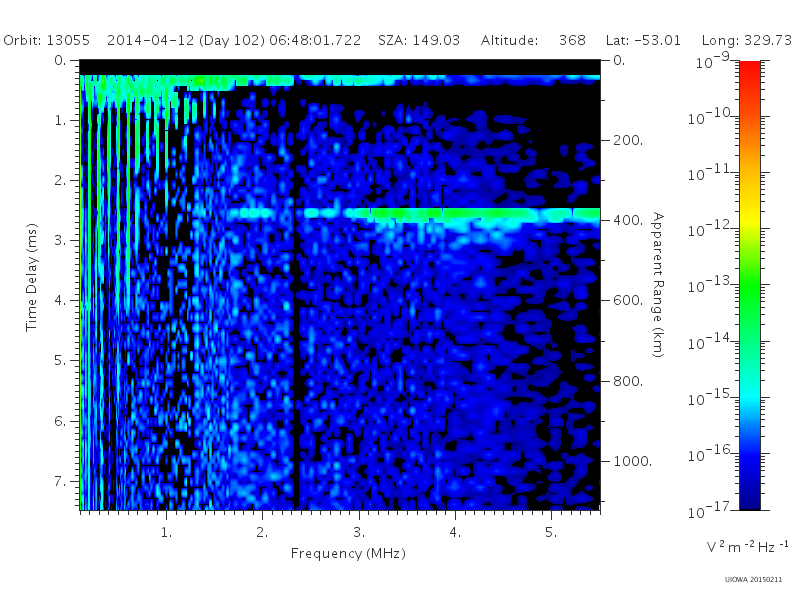Click the 10^-9 colorbar label
Screen dimensions: 800x600
coord(714,61)
